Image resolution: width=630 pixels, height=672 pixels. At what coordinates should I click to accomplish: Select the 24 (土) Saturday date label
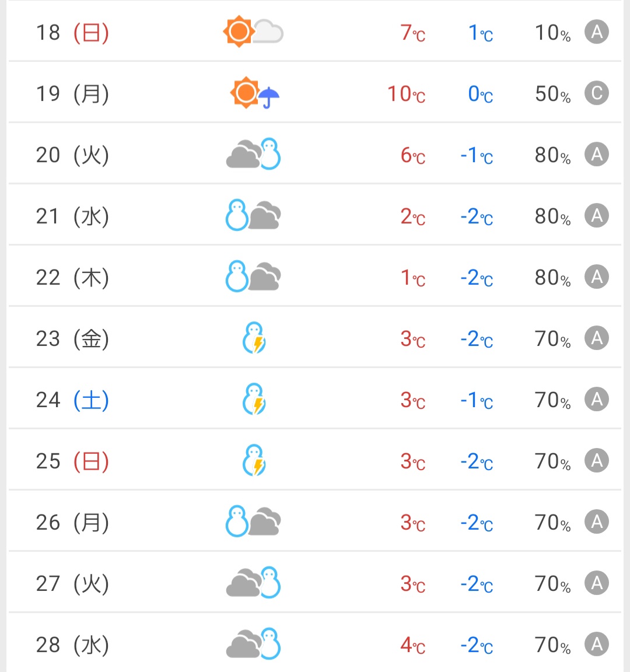72,400
